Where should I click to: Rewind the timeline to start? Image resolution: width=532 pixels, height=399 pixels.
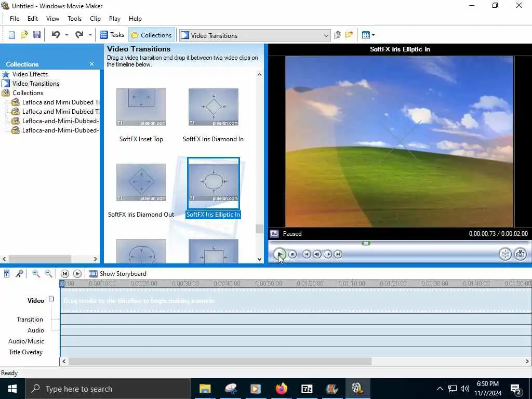pyautogui.click(x=65, y=274)
